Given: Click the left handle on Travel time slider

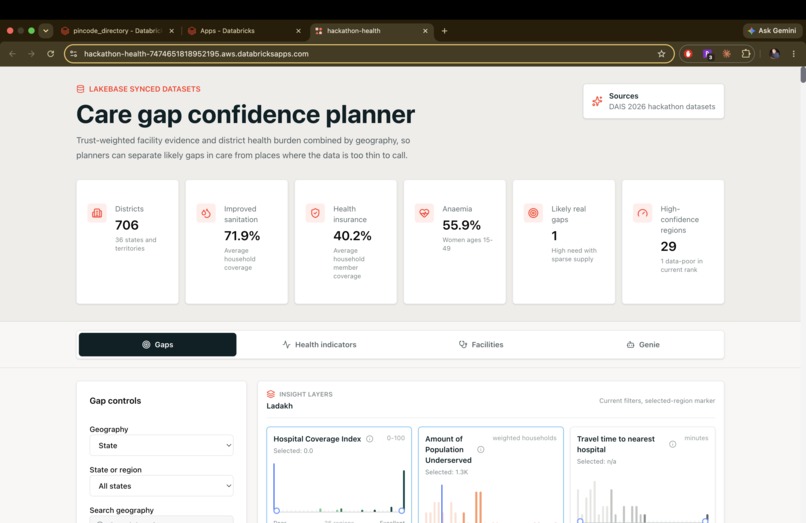Looking at the screenshot, I should 580,520.
